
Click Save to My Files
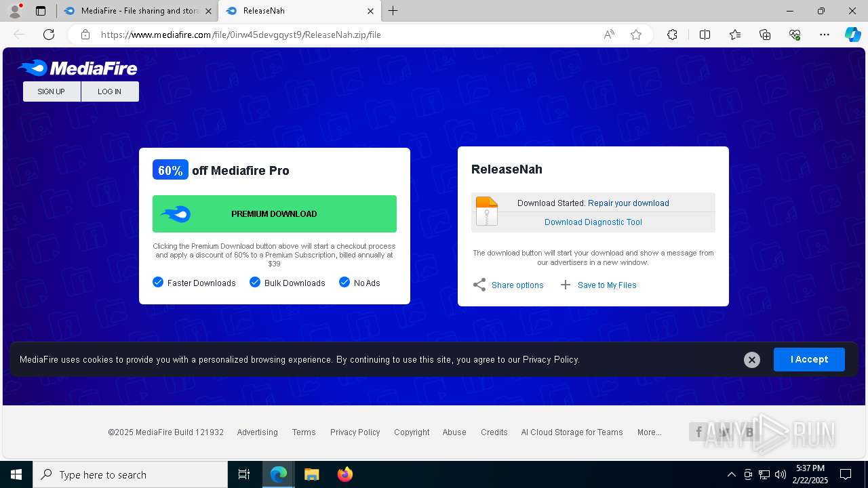pos(599,285)
